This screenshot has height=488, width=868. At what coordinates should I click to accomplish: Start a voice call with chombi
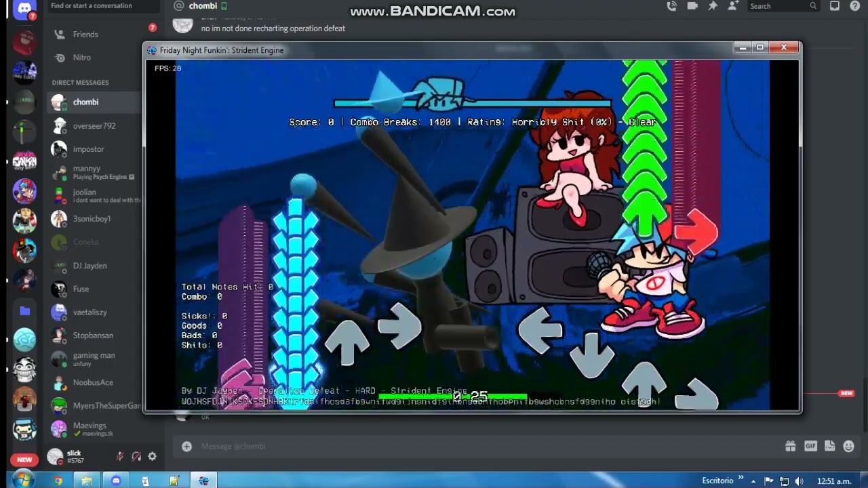coord(671,6)
